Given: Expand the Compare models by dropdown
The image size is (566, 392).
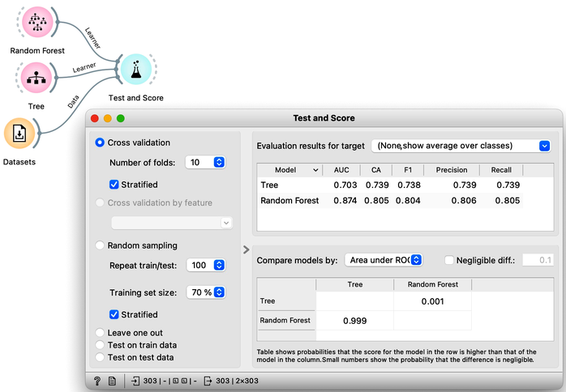Looking at the screenshot, I should point(384,260).
